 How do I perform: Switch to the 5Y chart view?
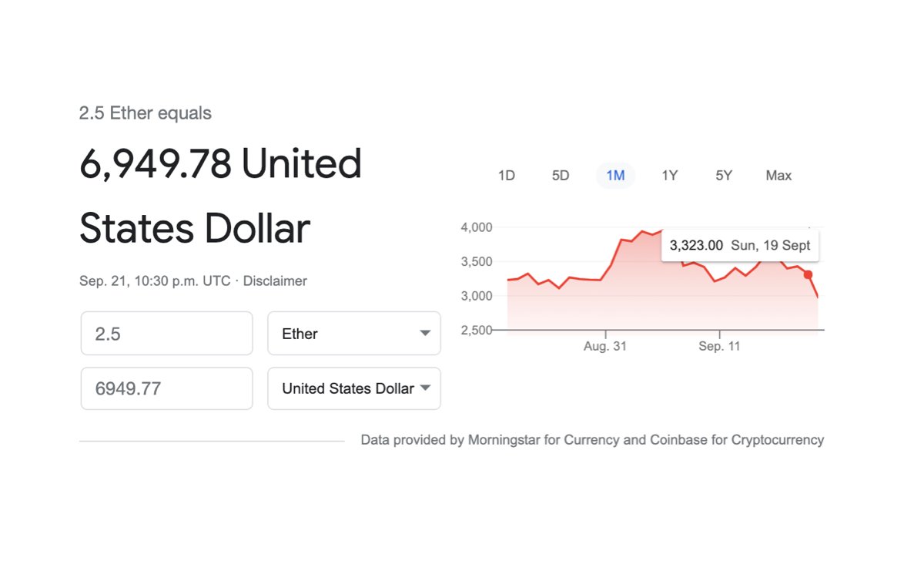(x=724, y=176)
